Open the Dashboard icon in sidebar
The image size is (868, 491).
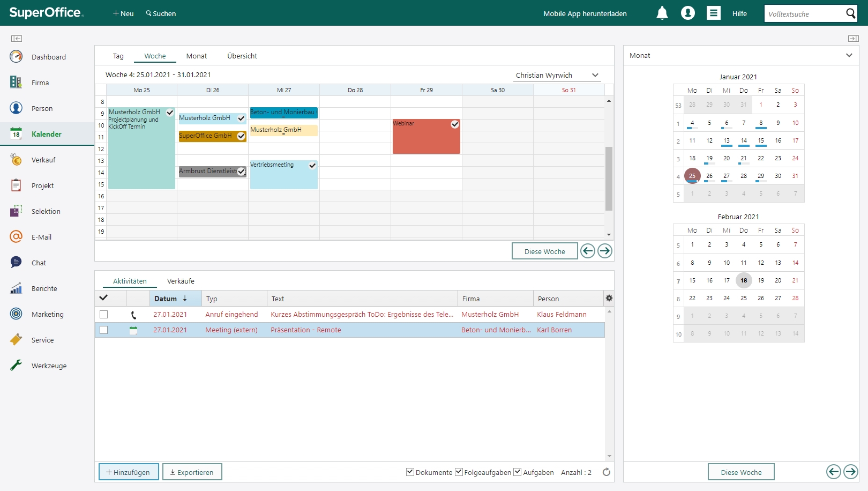(x=16, y=56)
